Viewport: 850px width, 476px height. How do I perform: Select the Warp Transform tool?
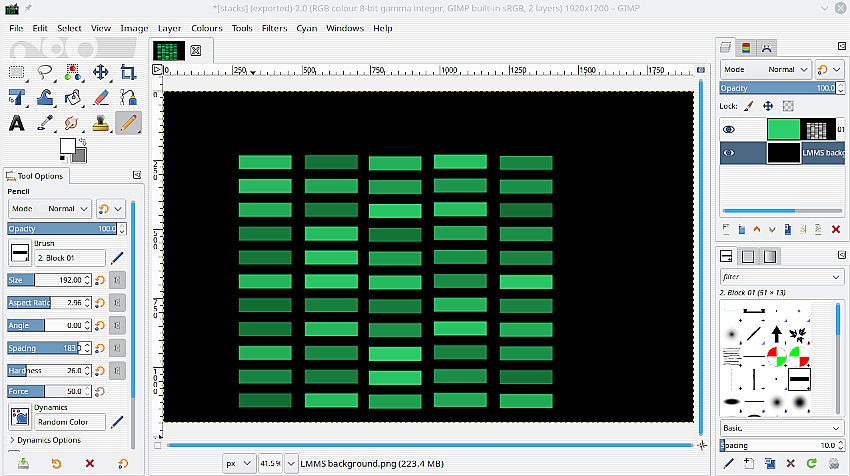pos(44,98)
